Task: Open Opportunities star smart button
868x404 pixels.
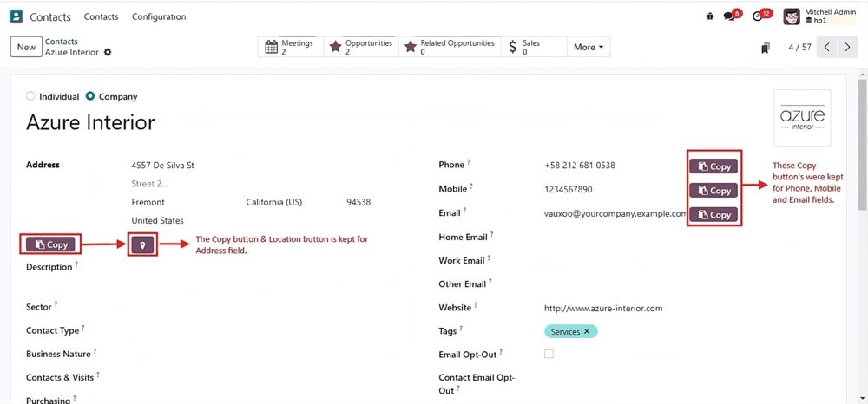Action: click(x=360, y=47)
